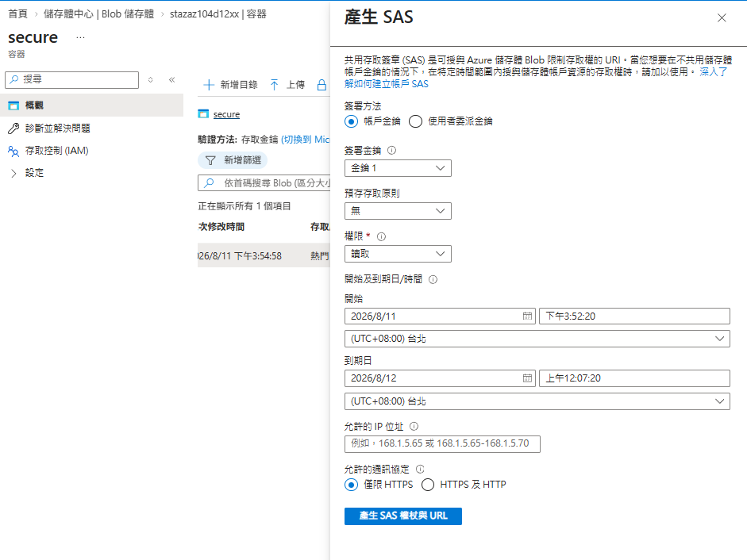Collapse the left navigation menu

coord(172,79)
